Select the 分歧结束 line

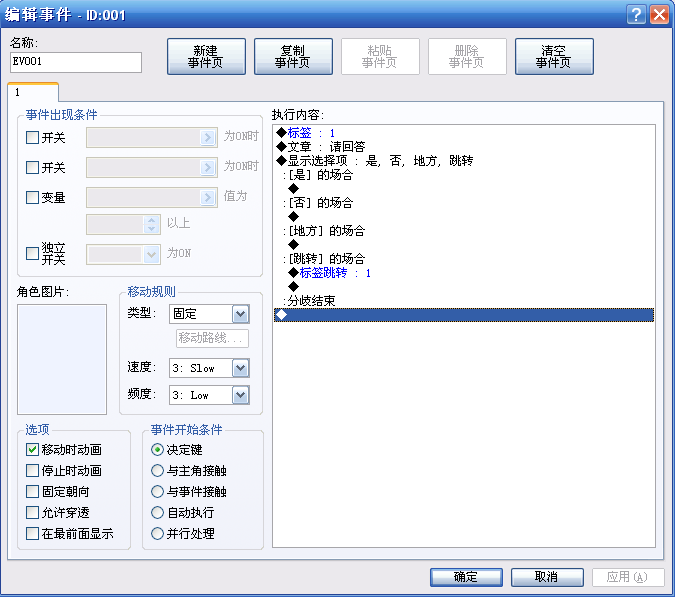pyautogui.click(x=464, y=301)
